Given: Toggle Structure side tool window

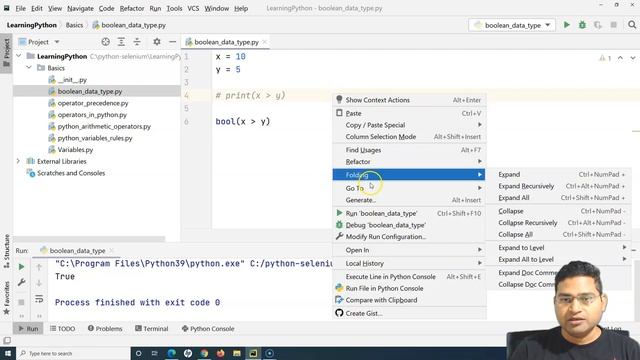Looking at the screenshot, I should (x=7, y=251).
